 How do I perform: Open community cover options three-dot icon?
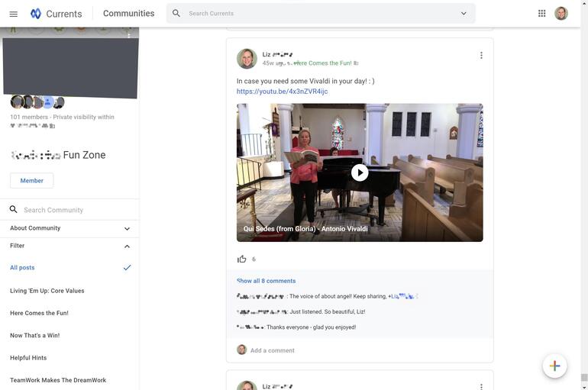[x=128, y=35]
